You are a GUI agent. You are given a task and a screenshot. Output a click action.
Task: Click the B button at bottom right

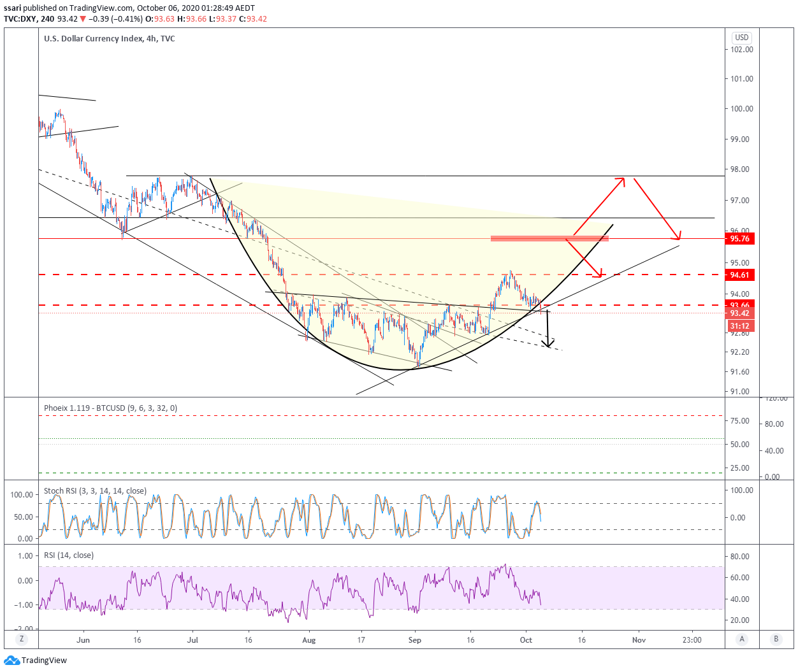click(776, 640)
